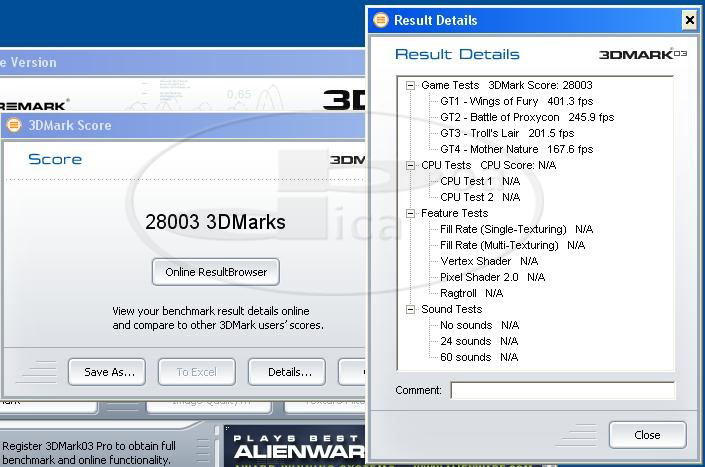
Task: Open the Online ResultBrowser
Action: 216,272
